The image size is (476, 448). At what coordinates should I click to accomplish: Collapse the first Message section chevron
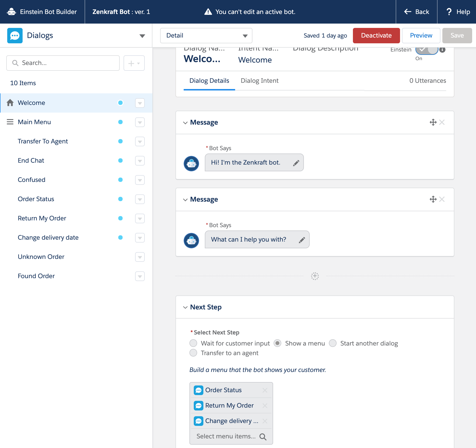[x=185, y=123]
